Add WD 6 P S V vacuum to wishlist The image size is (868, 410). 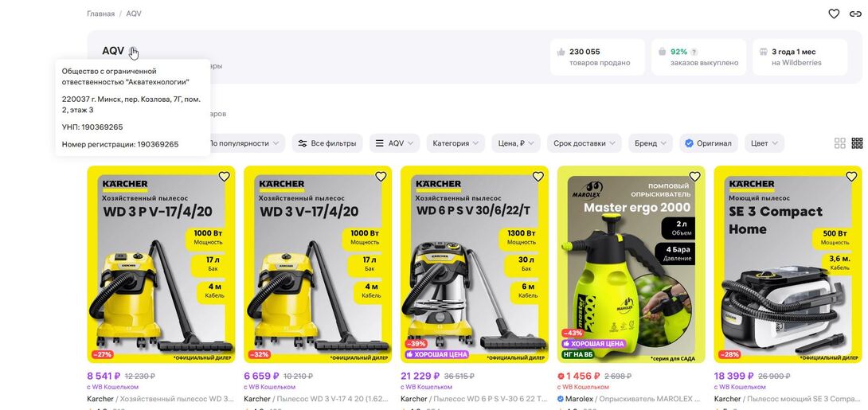[x=538, y=177]
